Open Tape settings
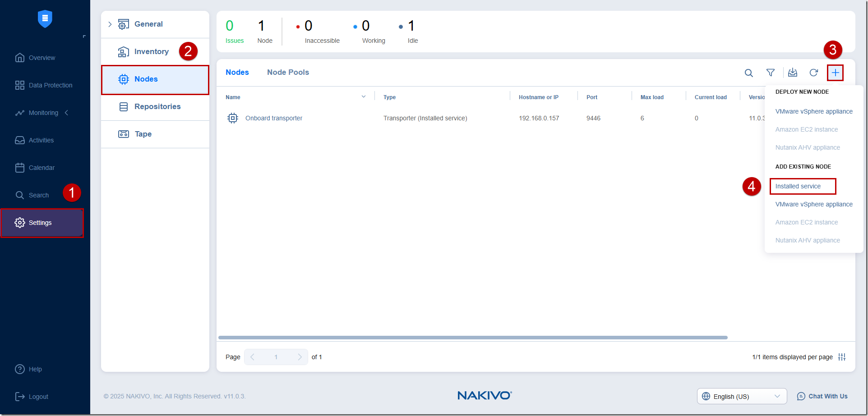 click(x=143, y=134)
